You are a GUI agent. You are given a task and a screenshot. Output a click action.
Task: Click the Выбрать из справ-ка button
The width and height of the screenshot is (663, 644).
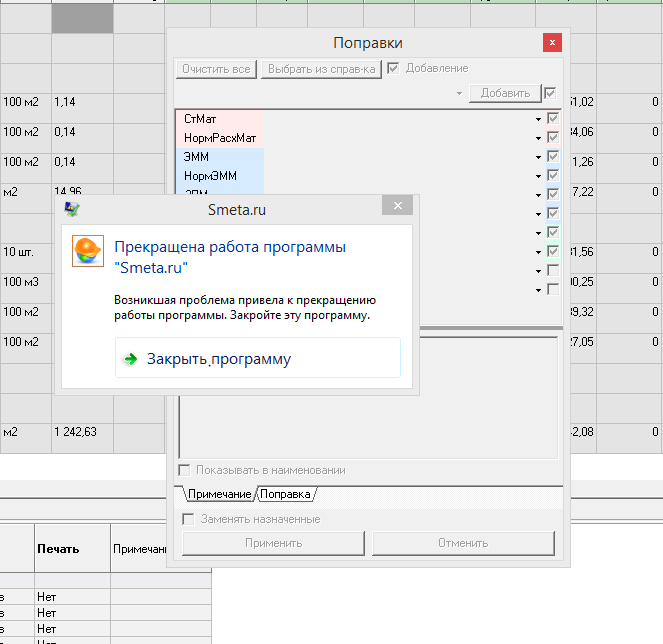pyautogui.click(x=321, y=69)
